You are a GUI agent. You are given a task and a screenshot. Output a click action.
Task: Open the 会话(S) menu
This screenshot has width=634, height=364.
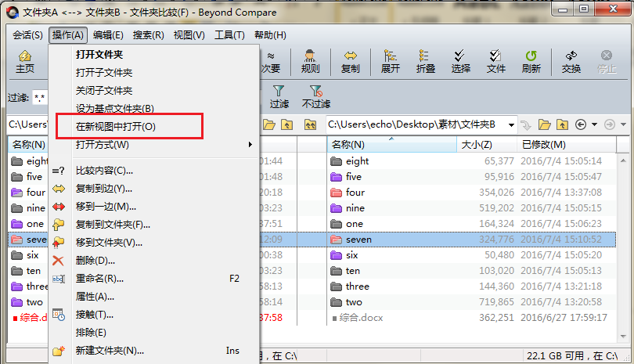click(27, 35)
